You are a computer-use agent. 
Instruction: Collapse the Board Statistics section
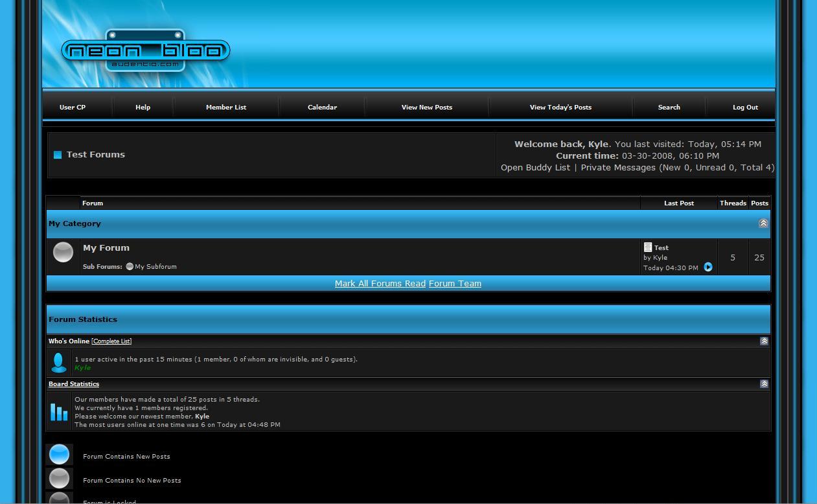(x=764, y=384)
